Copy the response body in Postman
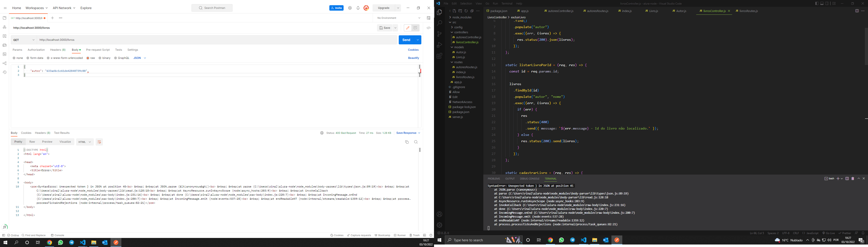This screenshot has height=247, width=868. (x=407, y=142)
